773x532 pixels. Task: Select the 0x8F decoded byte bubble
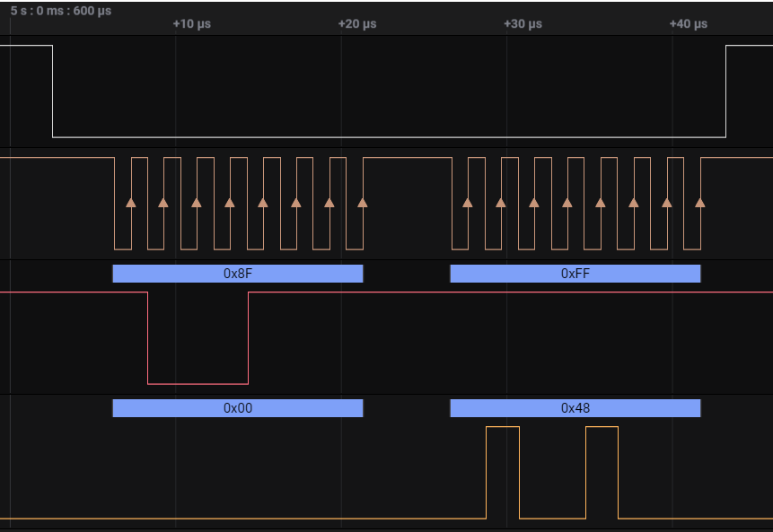pyautogui.click(x=238, y=274)
